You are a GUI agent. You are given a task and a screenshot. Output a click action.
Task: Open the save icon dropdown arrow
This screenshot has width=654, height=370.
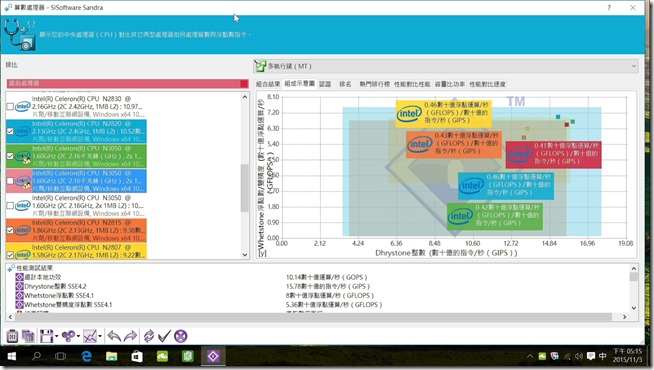56,336
